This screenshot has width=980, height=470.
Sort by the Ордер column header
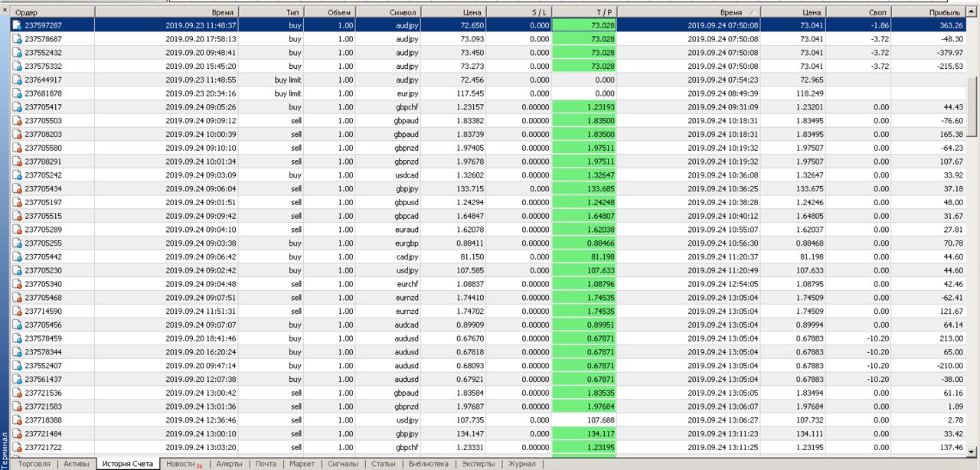click(x=53, y=12)
